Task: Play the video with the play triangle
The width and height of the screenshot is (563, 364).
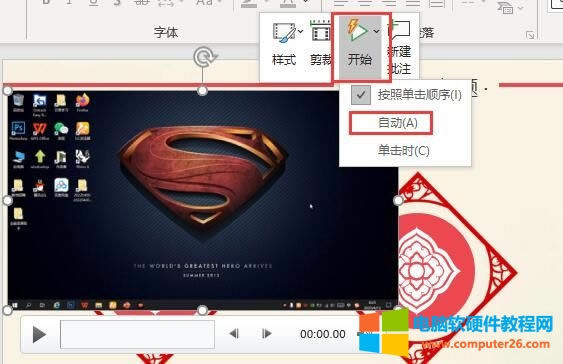Action: tap(39, 335)
